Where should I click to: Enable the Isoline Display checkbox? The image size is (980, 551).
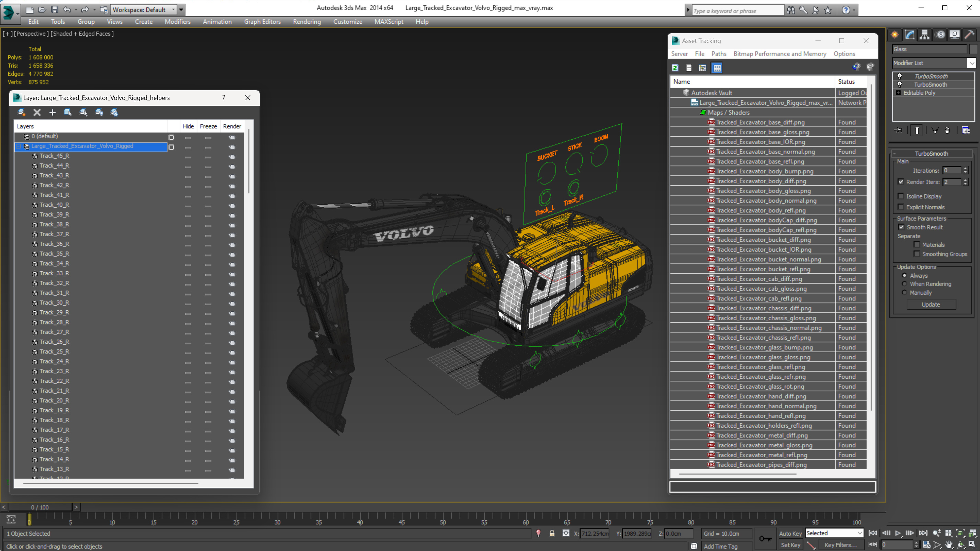[x=901, y=196]
